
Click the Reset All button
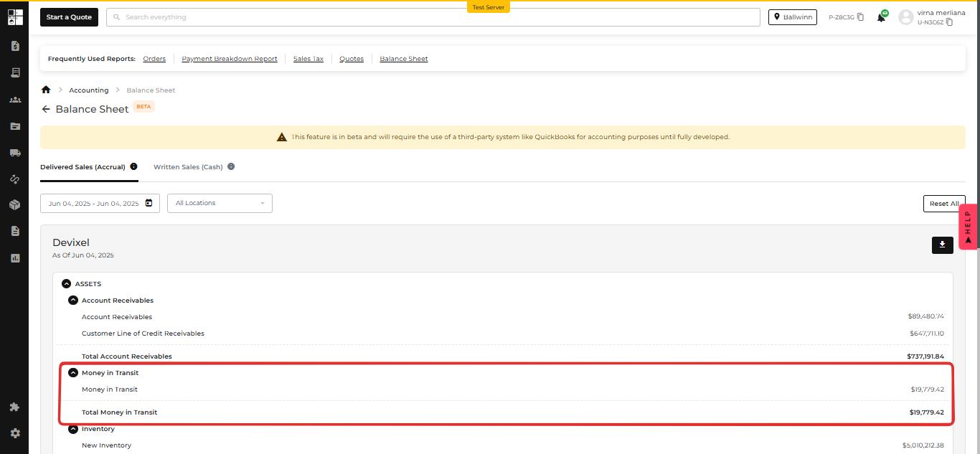(x=943, y=204)
